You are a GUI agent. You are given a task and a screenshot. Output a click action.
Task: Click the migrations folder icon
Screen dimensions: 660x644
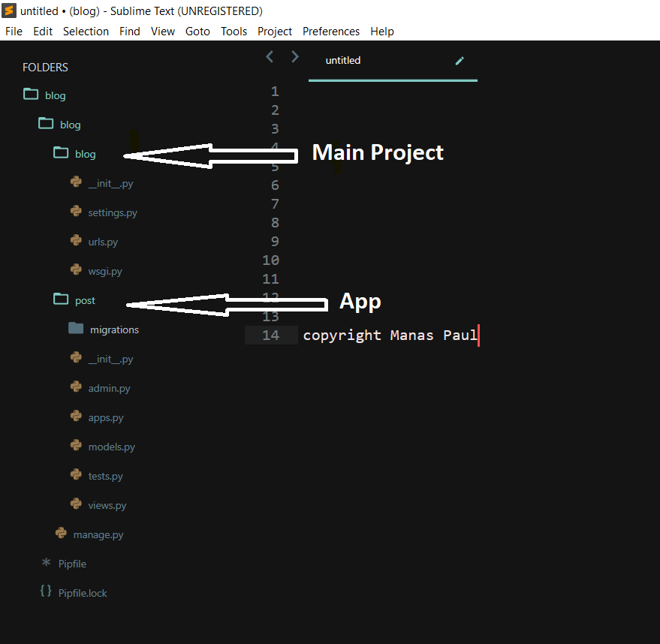[x=76, y=329]
